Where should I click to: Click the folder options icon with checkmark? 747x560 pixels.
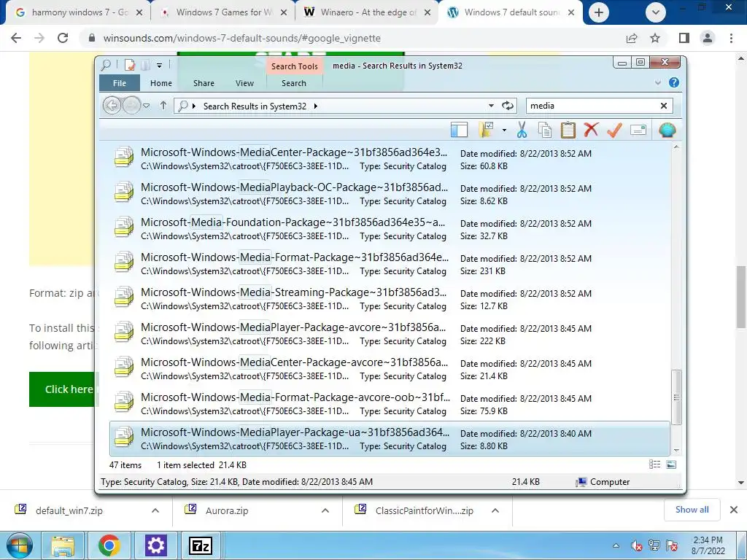pyautogui.click(x=487, y=130)
